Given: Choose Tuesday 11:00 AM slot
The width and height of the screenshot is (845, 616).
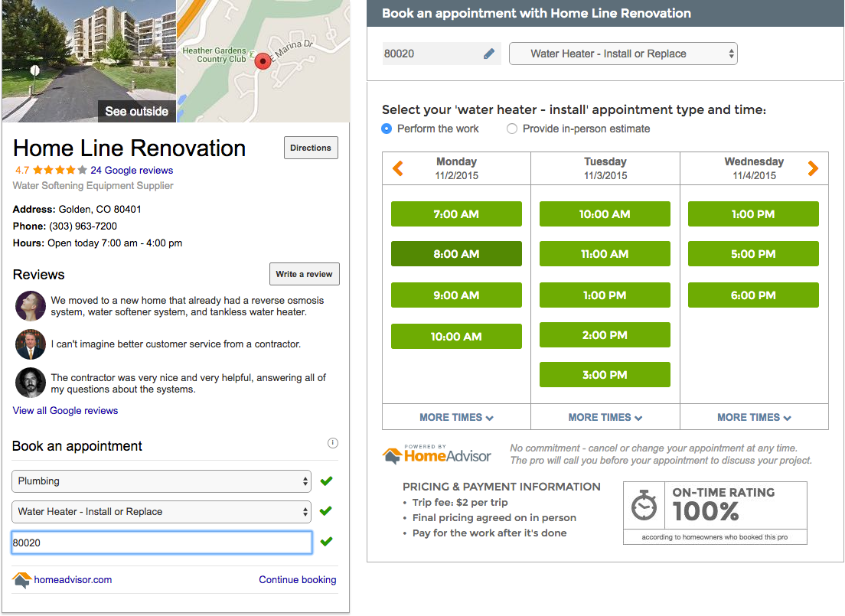Looking at the screenshot, I should [605, 254].
